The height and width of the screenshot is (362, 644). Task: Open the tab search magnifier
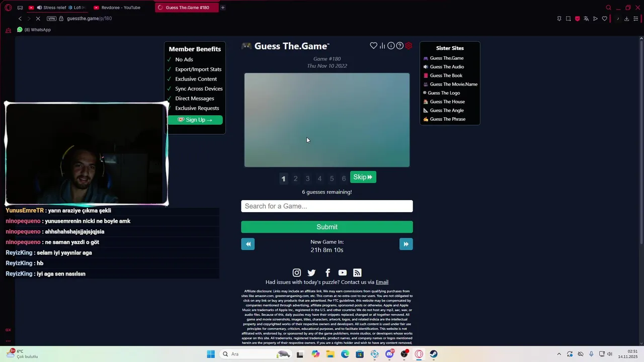(608, 8)
